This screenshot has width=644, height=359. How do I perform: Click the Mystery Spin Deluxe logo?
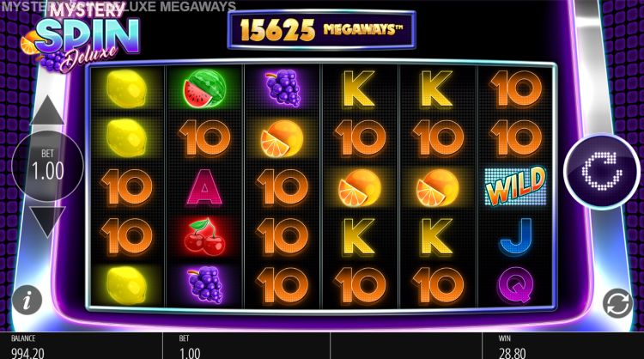[x=81, y=38]
